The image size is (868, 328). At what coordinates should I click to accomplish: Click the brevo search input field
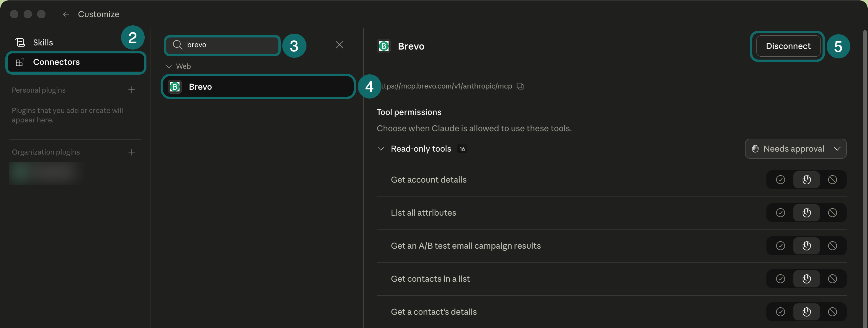pyautogui.click(x=222, y=45)
